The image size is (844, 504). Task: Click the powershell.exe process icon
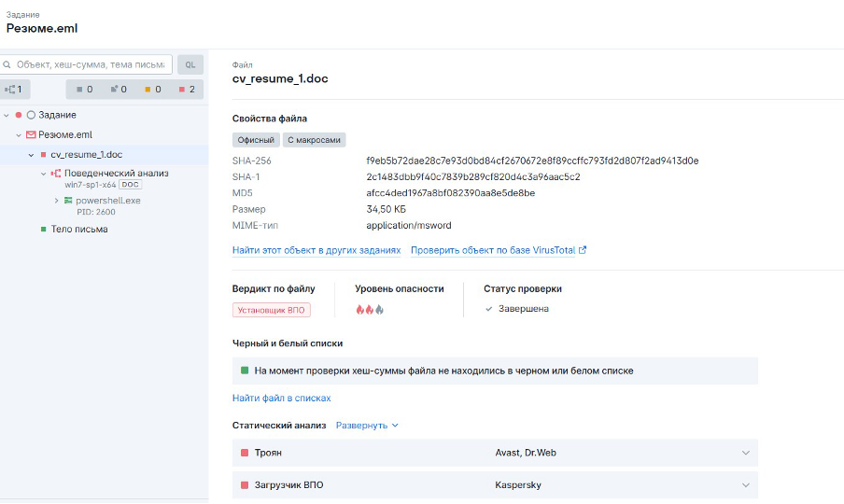(x=68, y=200)
